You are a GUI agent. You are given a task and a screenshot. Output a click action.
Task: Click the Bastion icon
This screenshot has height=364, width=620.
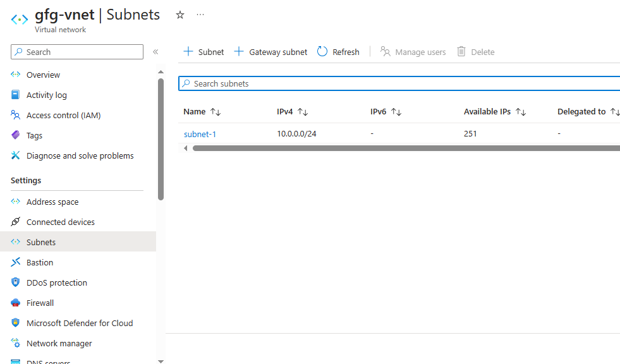(15, 262)
